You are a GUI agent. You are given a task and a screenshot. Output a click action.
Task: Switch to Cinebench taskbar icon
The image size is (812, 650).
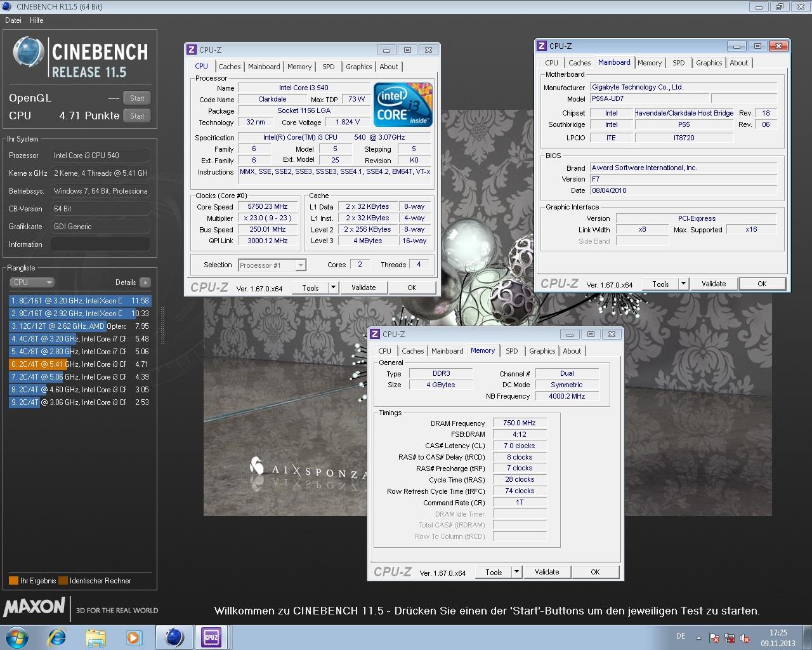(x=174, y=637)
